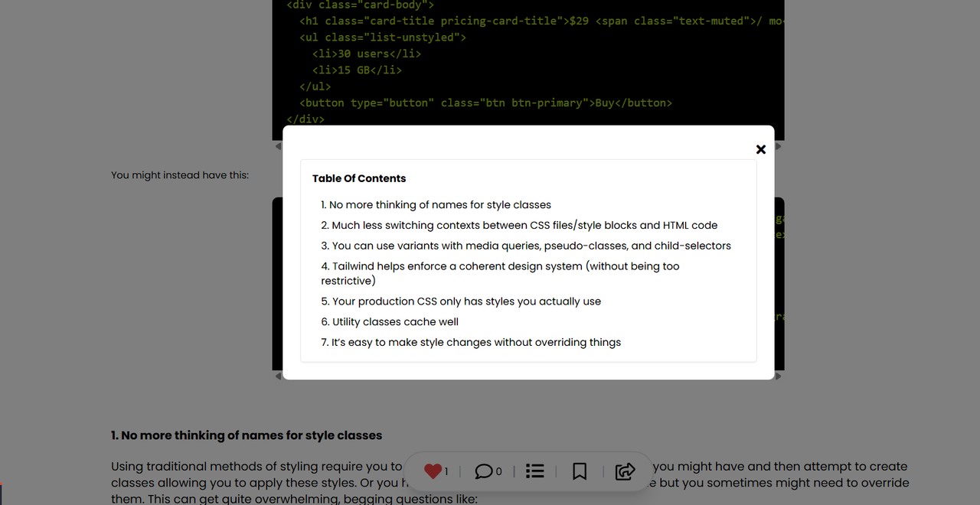Screen dimensions: 980x505
Task: Go to 'Utility classes cache well' section
Action: [x=390, y=322]
